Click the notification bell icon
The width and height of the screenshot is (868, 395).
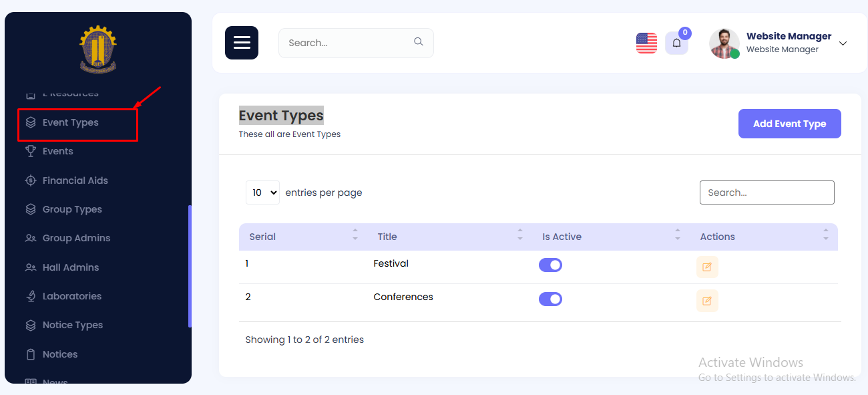676,43
